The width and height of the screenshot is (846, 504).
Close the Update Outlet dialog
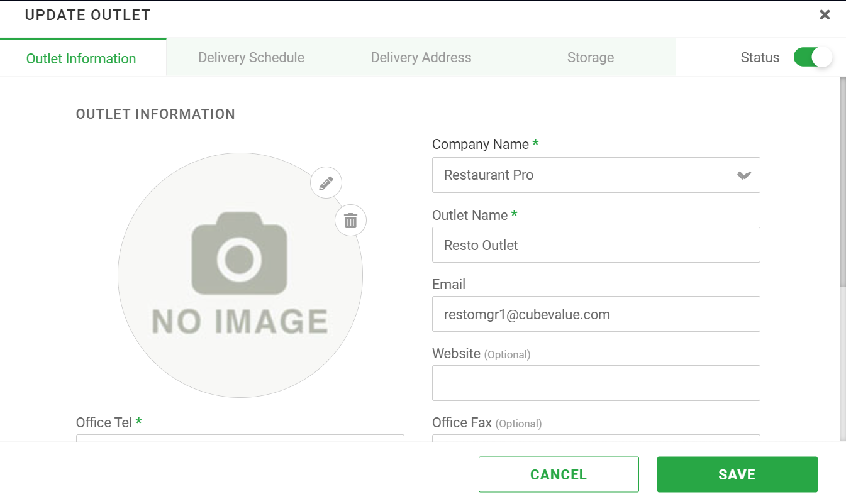pos(825,15)
